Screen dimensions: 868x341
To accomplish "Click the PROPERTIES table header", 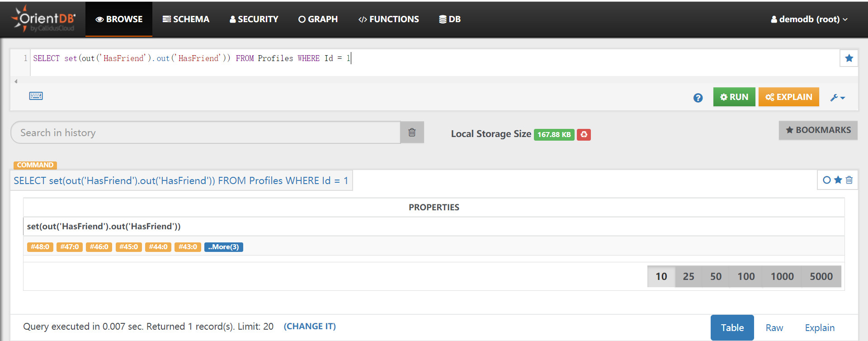I will tap(434, 207).
